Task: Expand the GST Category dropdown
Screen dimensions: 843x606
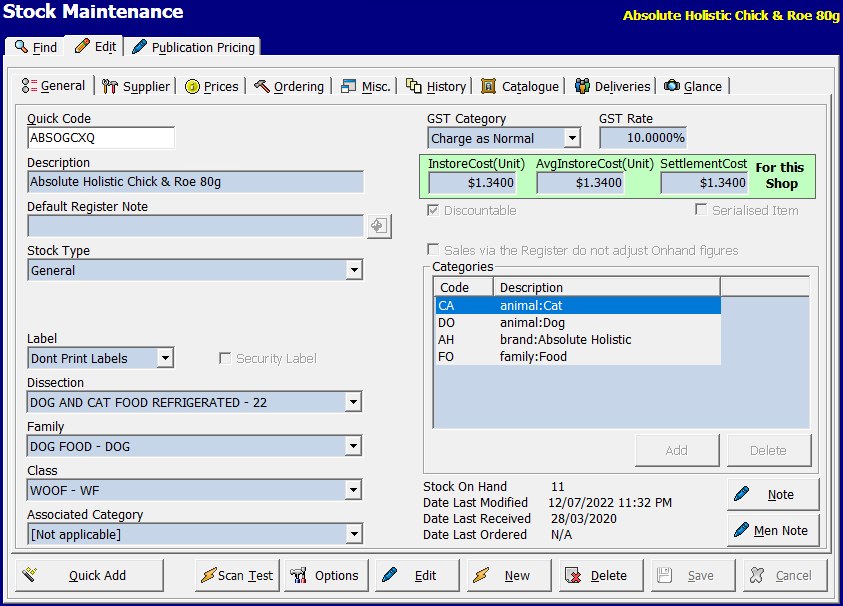Action: [x=571, y=138]
